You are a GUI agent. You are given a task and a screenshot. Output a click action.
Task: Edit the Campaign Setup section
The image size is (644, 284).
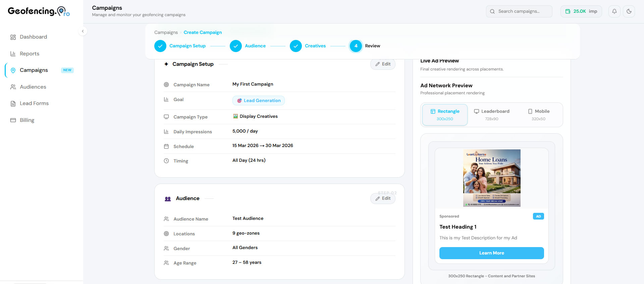pyautogui.click(x=383, y=64)
